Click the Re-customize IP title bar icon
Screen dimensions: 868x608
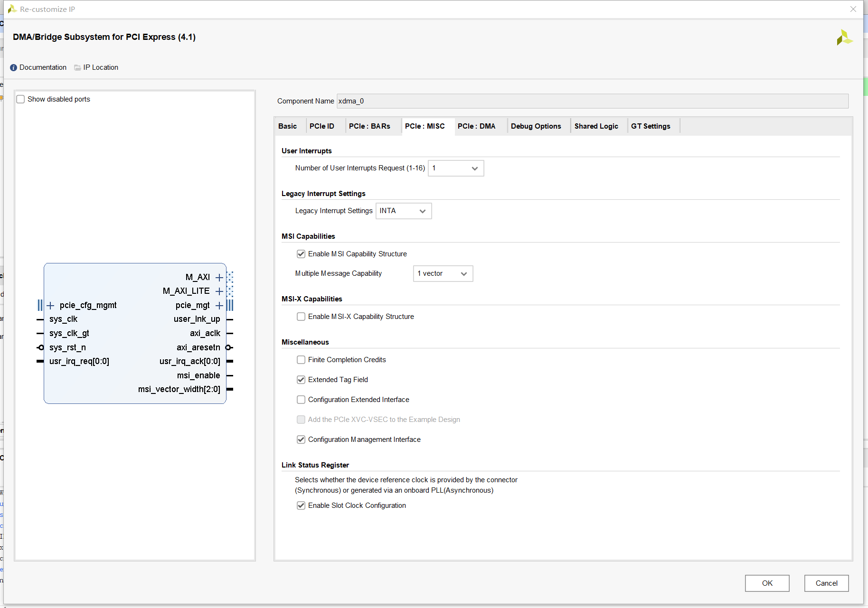tap(12, 9)
